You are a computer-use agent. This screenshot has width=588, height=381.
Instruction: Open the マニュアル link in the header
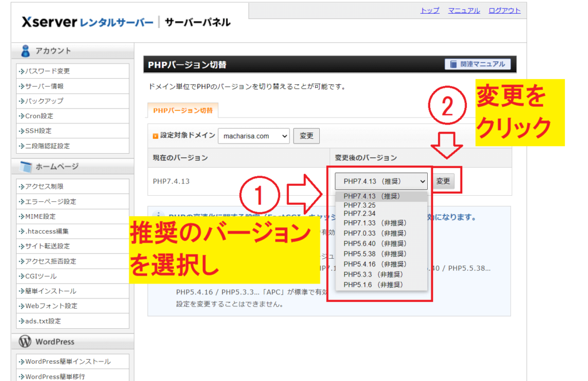(x=464, y=10)
